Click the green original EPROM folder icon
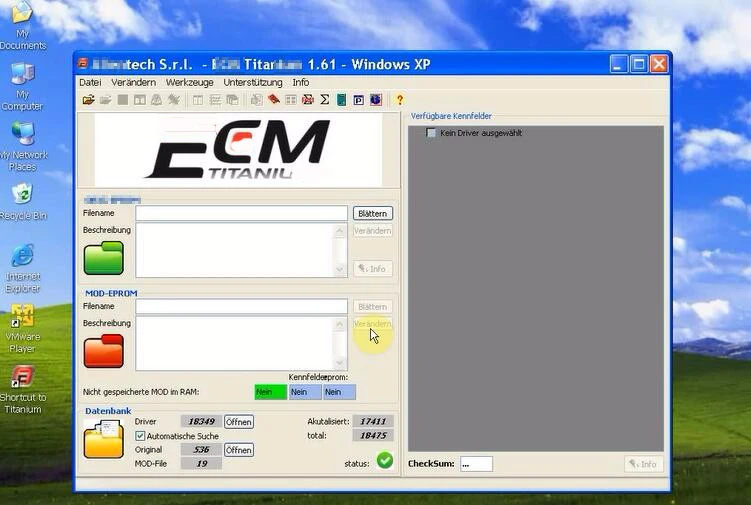Screen dimensions: 751x505 click(x=103, y=258)
